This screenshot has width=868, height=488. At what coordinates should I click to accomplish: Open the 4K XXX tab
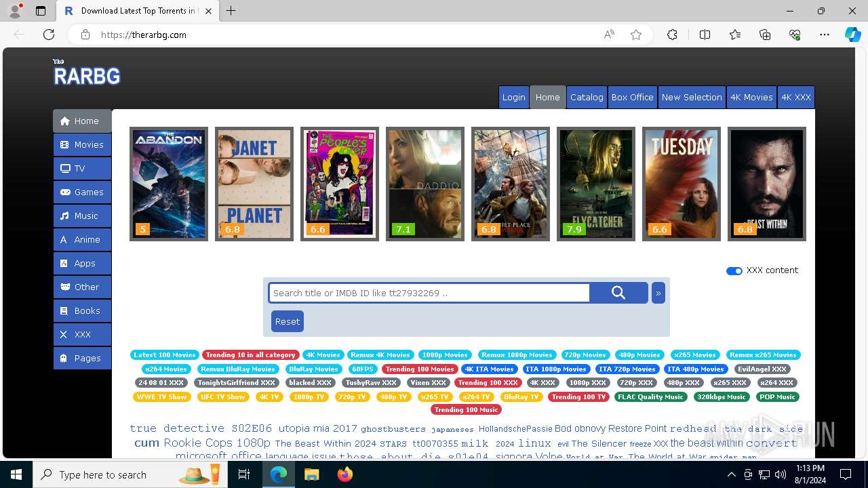tap(796, 97)
